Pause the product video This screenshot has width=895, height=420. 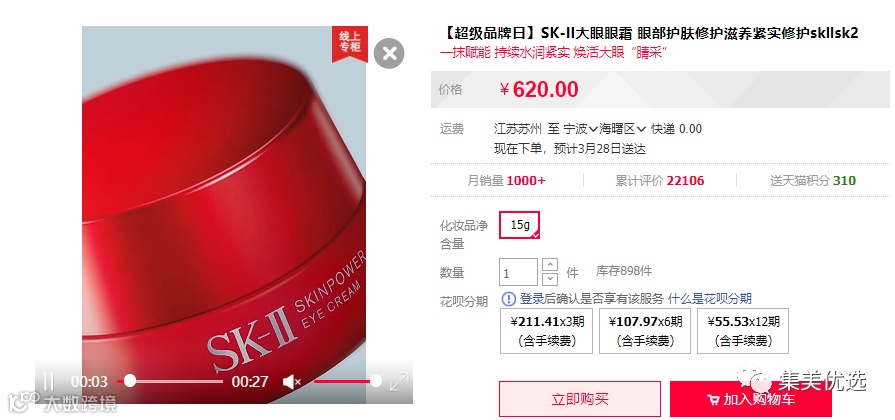pyautogui.click(x=49, y=381)
